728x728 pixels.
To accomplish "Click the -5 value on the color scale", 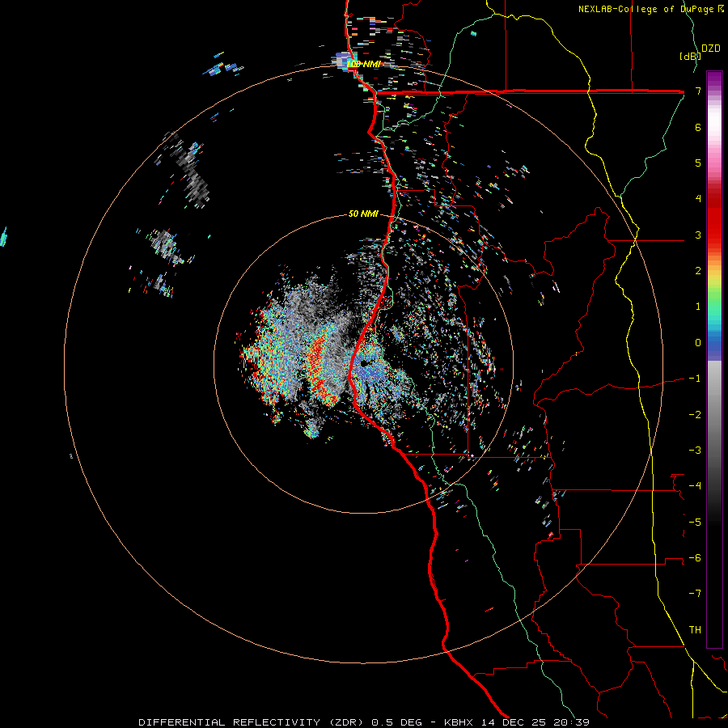I will pyautogui.click(x=695, y=523).
